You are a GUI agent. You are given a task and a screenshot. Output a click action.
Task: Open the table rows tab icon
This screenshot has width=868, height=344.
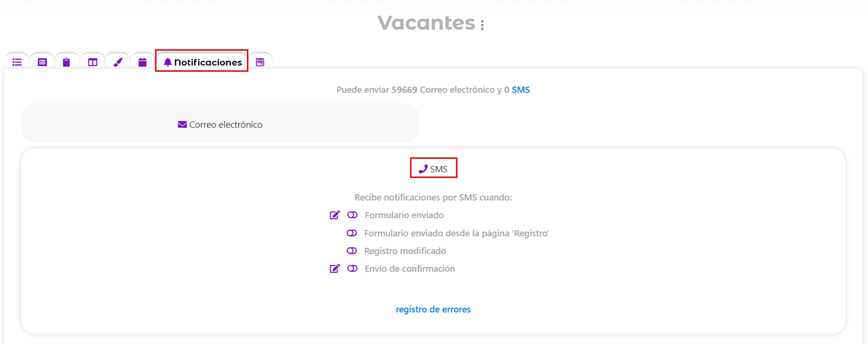pos(43,62)
